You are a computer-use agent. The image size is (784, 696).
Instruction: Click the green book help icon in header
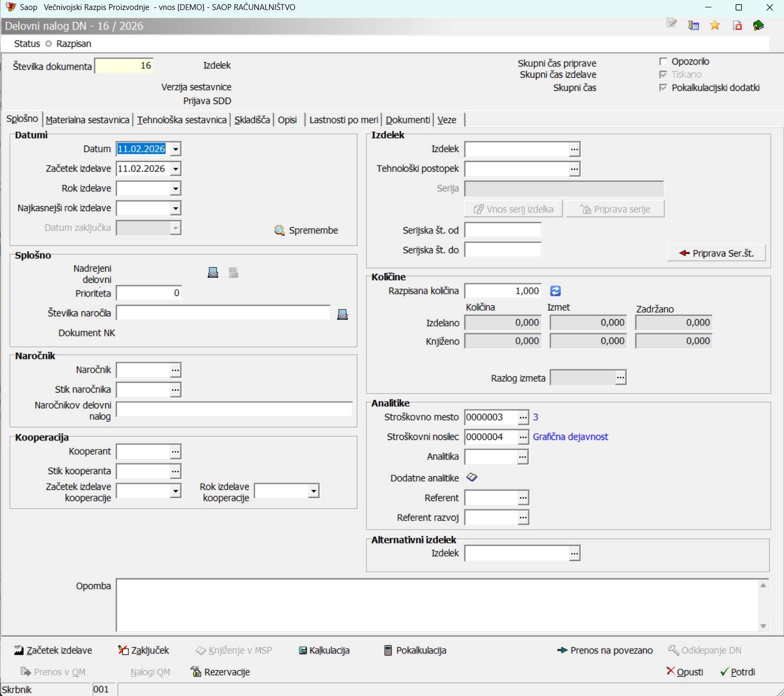[x=758, y=25]
